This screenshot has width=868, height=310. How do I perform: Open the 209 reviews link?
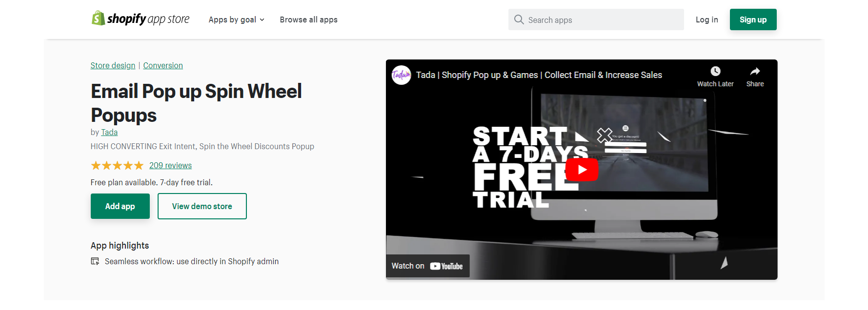[x=170, y=165]
